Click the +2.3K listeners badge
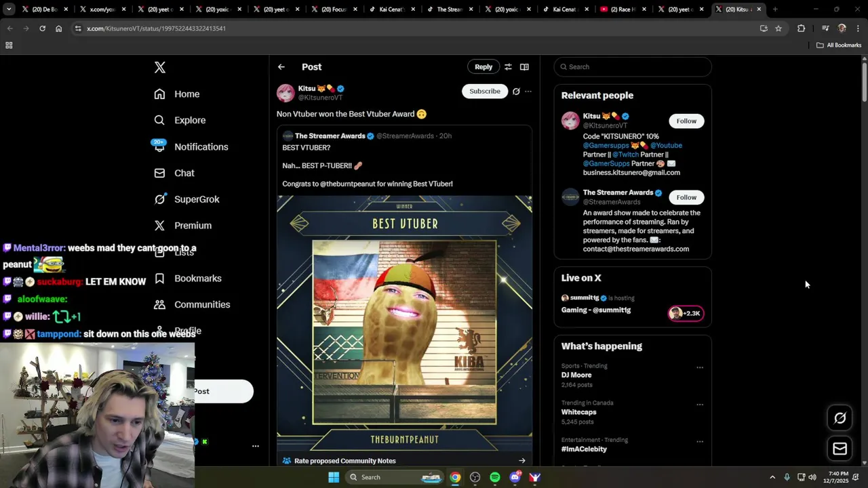Screen dimensions: 868x488 (686, 313)
